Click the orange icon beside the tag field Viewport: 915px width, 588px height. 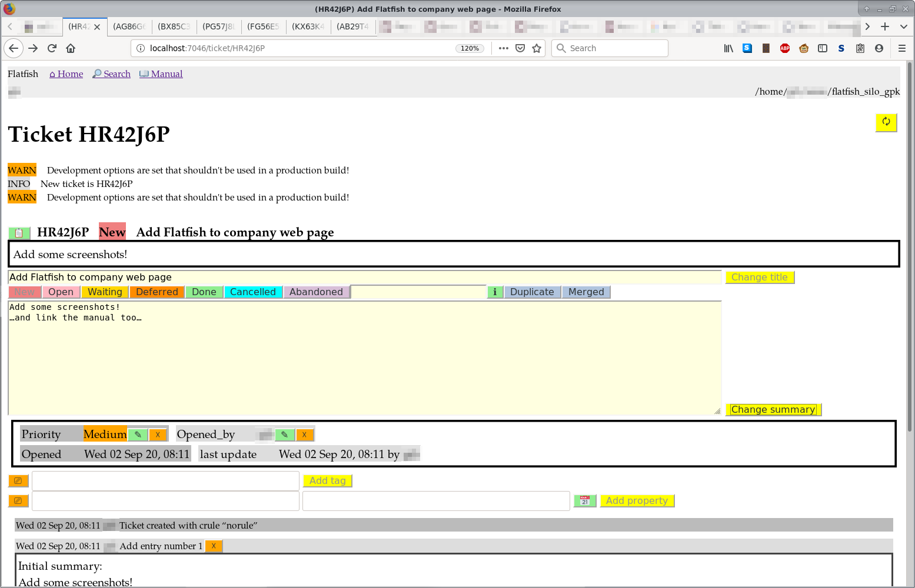[18, 481]
